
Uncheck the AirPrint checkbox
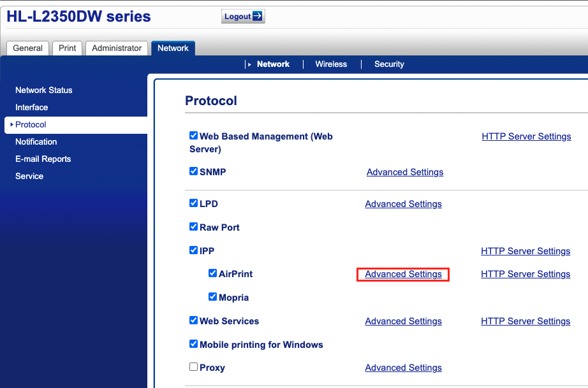pos(212,273)
